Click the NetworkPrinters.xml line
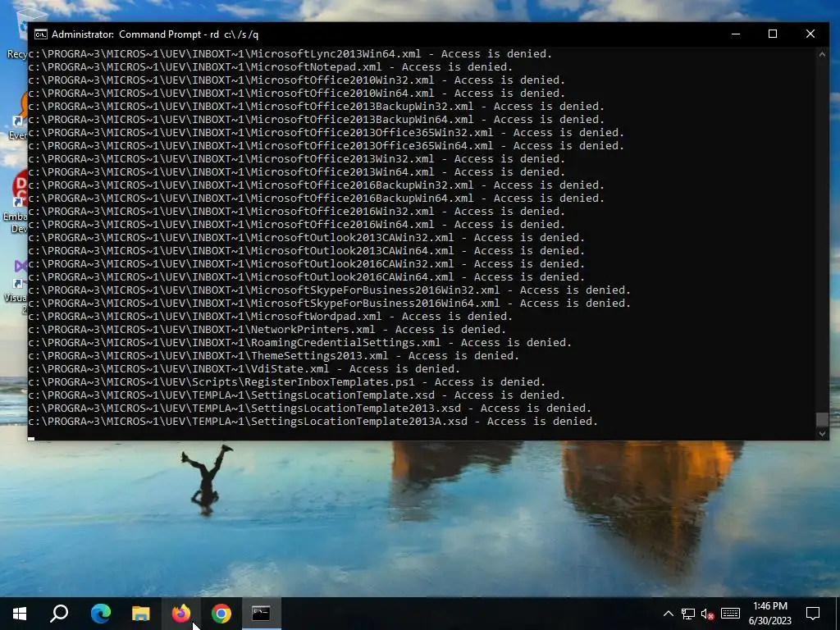 [x=267, y=330]
